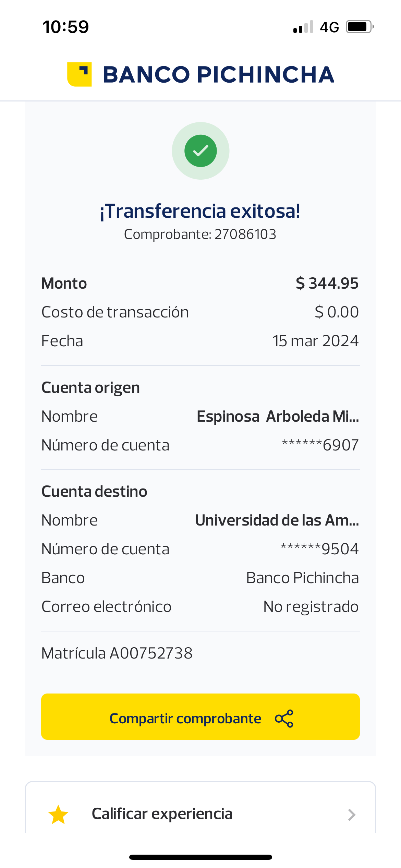Tap the battery status icon
Image resolution: width=401 pixels, height=868 pixels.
pyautogui.click(x=359, y=27)
